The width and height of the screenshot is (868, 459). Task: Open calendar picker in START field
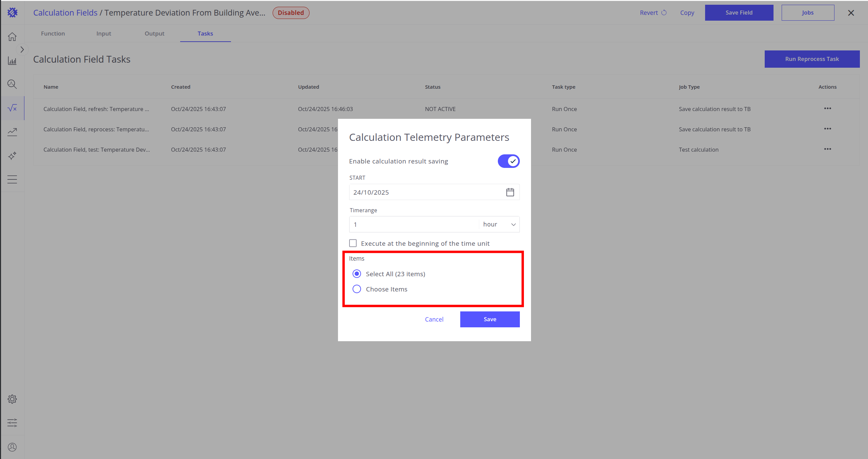coord(510,192)
